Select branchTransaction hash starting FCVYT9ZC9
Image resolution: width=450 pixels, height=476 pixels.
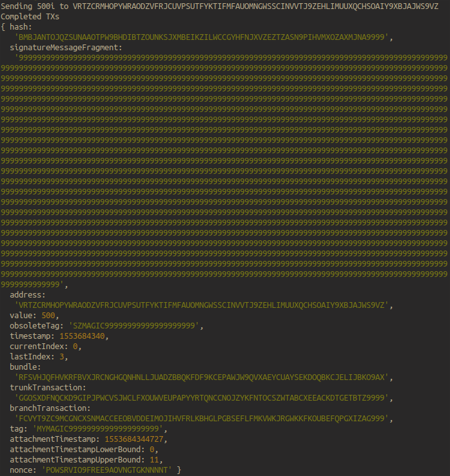point(201,419)
